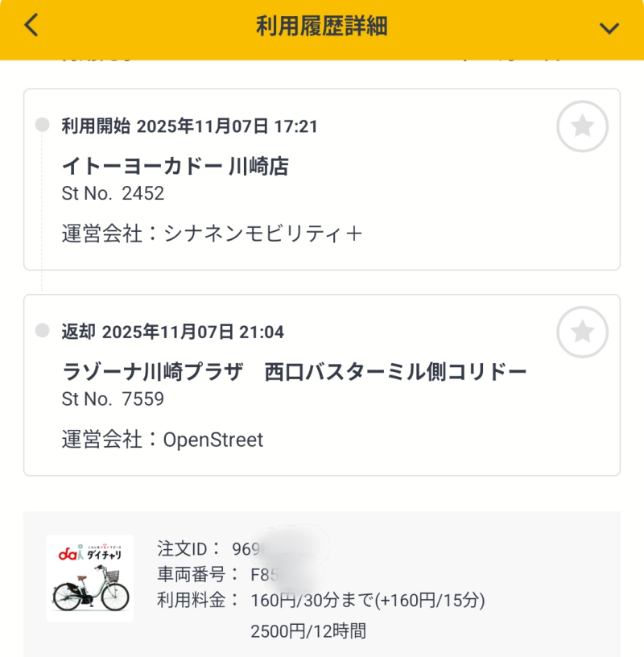
Task: Click the return timeline dot
Action: point(42,331)
